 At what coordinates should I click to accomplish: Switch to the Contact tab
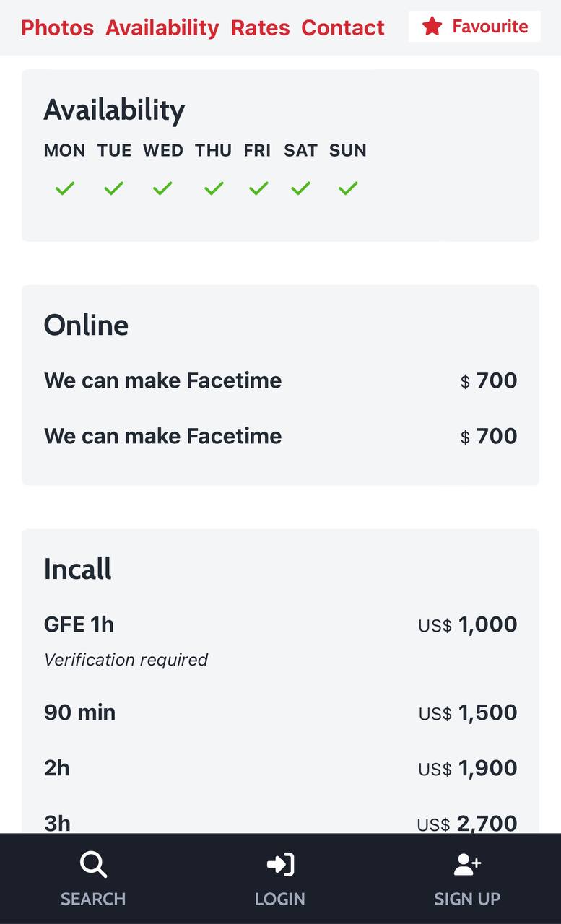coord(343,27)
